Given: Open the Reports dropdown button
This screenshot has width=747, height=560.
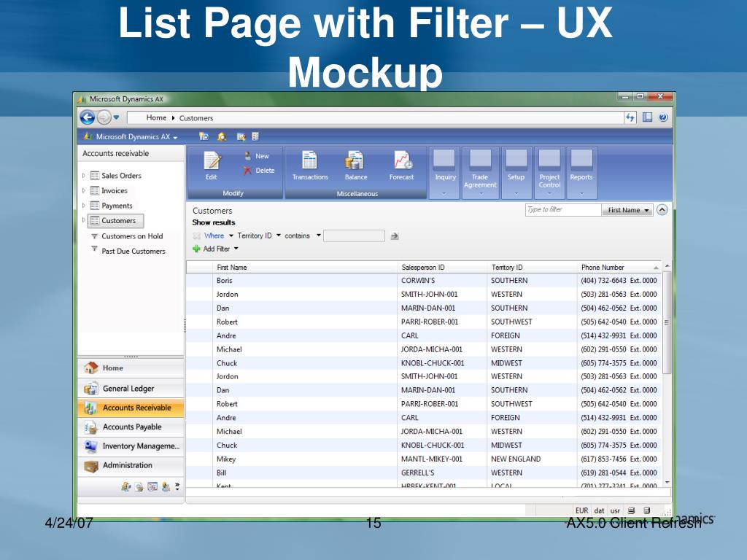Looking at the screenshot, I should click(x=581, y=172).
